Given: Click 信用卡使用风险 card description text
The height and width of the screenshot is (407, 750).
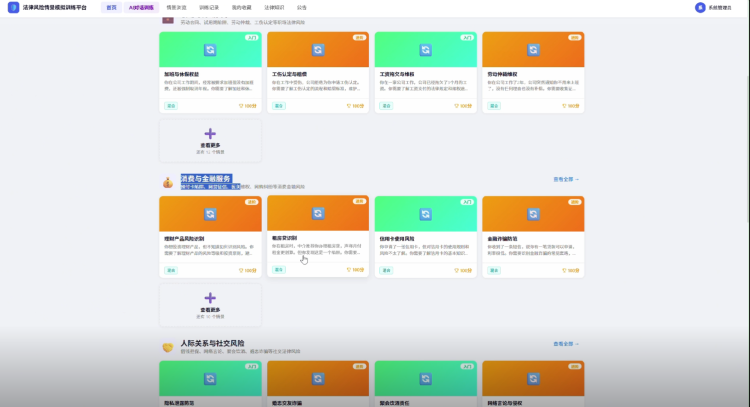Looking at the screenshot, I should (x=425, y=250).
